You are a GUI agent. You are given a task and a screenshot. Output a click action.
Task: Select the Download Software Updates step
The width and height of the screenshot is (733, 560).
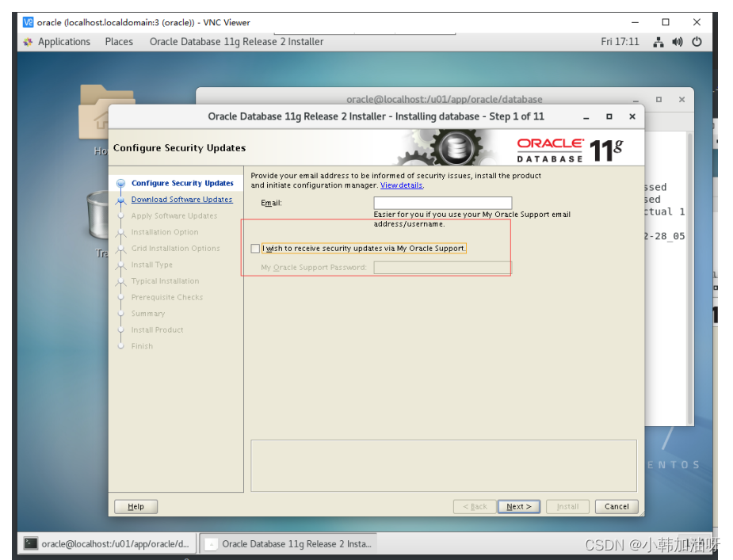pyautogui.click(x=181, y=200)
